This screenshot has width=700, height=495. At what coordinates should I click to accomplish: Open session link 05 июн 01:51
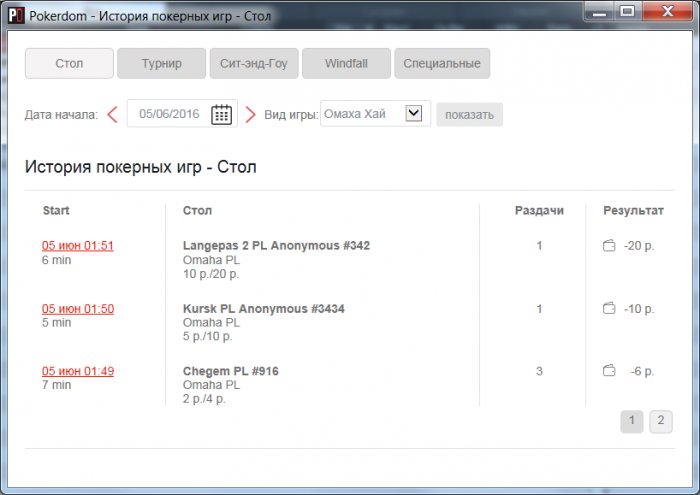pos(78,246)
